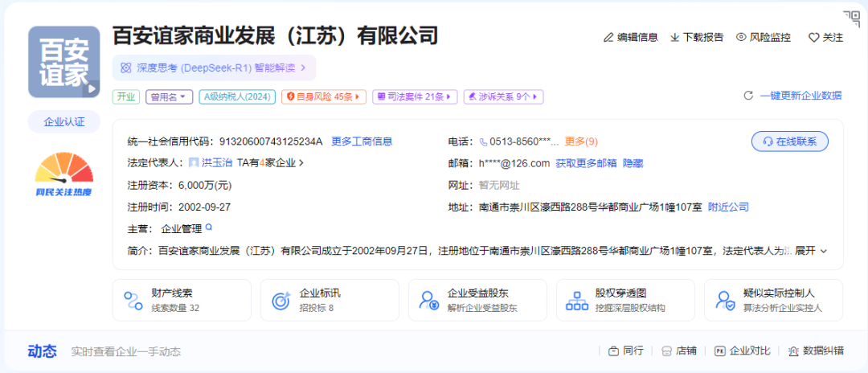Viewport: 868px width, 373px height.
Task: Click the play icon on company logo
Action: click(x=92, y=88)
